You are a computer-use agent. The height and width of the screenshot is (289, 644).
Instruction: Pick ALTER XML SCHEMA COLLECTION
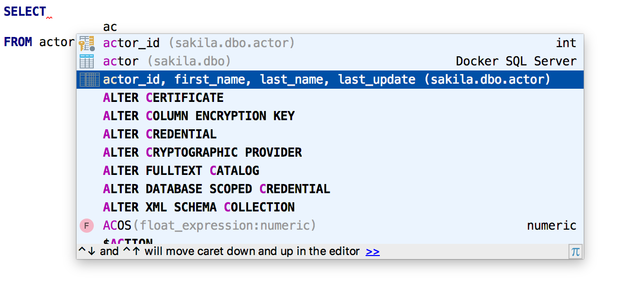199,207
